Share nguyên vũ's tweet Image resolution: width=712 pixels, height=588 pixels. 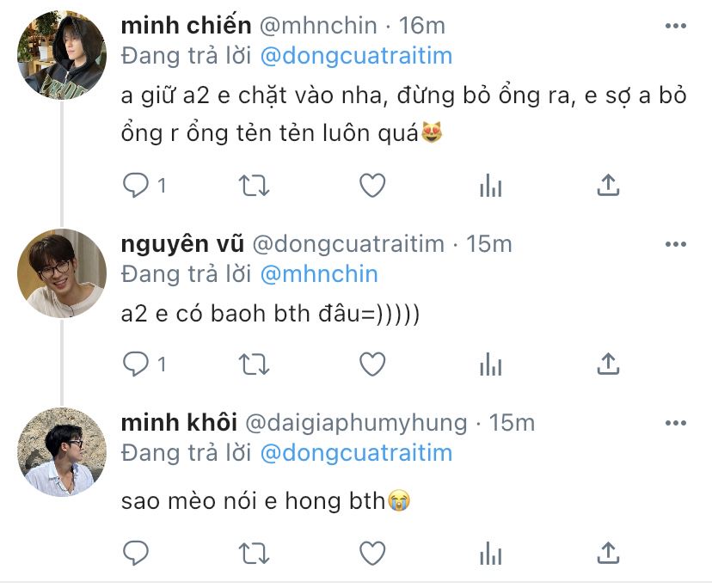(x=608, y=364)
